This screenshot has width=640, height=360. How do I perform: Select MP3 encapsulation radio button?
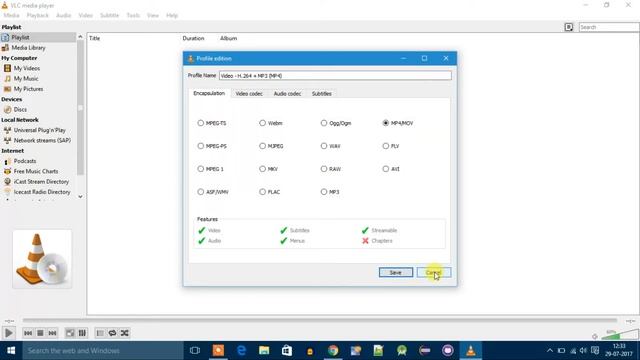(x=324, y=192)
